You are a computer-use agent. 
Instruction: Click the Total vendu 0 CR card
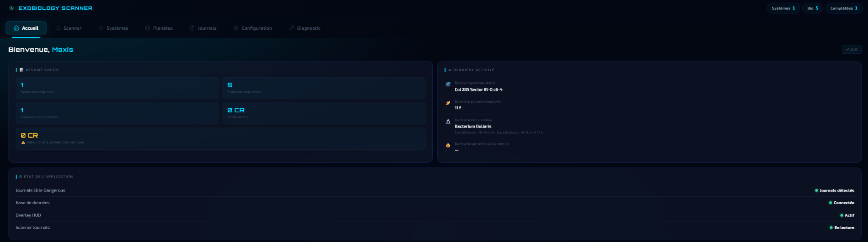[x=324, y=113]
